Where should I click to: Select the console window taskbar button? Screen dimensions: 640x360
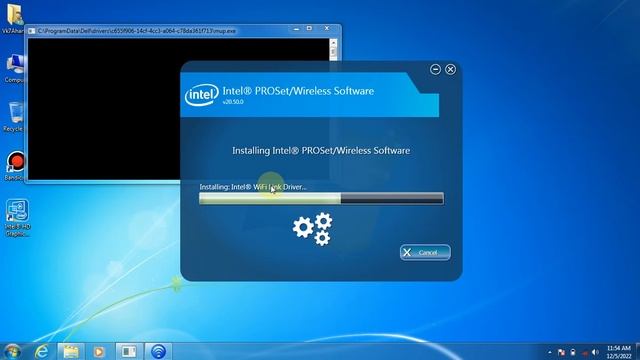(129, 351)
